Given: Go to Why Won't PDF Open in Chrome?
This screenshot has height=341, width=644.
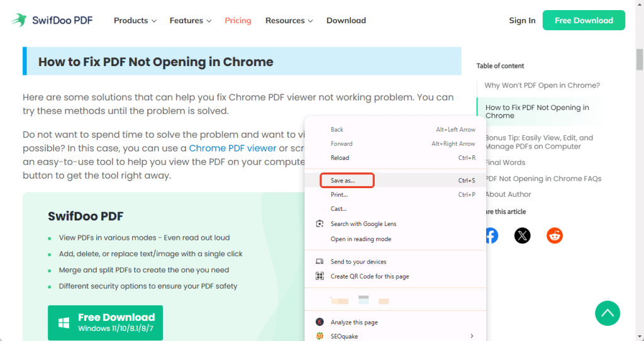Looking at the screenshot, I should click(542, 86).
